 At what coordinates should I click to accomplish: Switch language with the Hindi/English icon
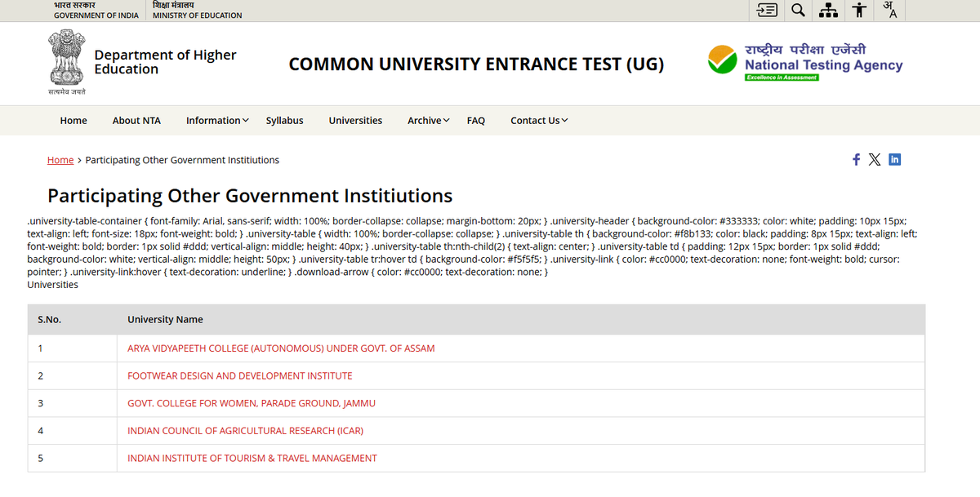pyautogui.click(x=889, y=10)
